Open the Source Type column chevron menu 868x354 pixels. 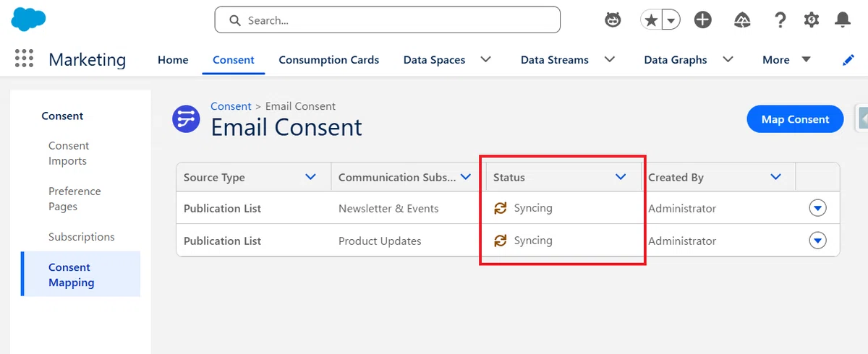[310, 176]
